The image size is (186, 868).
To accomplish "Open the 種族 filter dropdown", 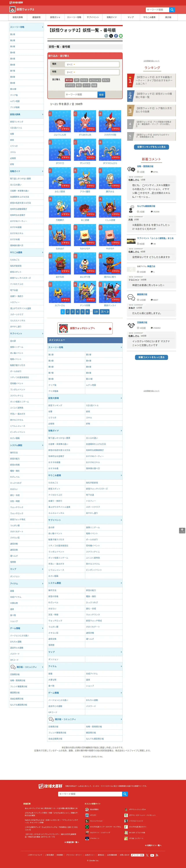I will point(92,64).
